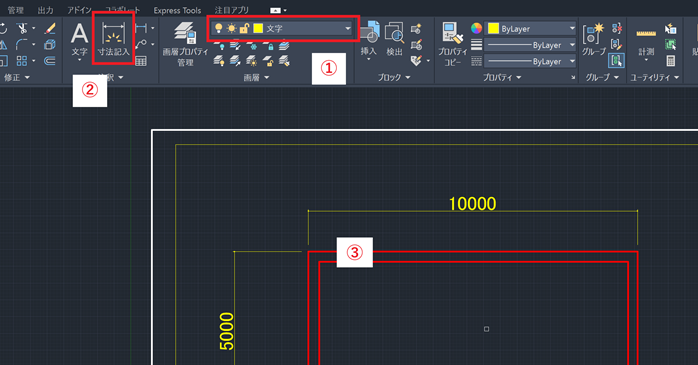
Task: Click the Quick Select icon
Action: (670, 29)
